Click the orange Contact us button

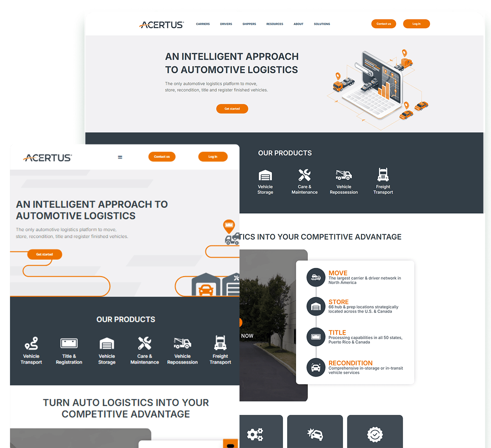click(383, 24)
